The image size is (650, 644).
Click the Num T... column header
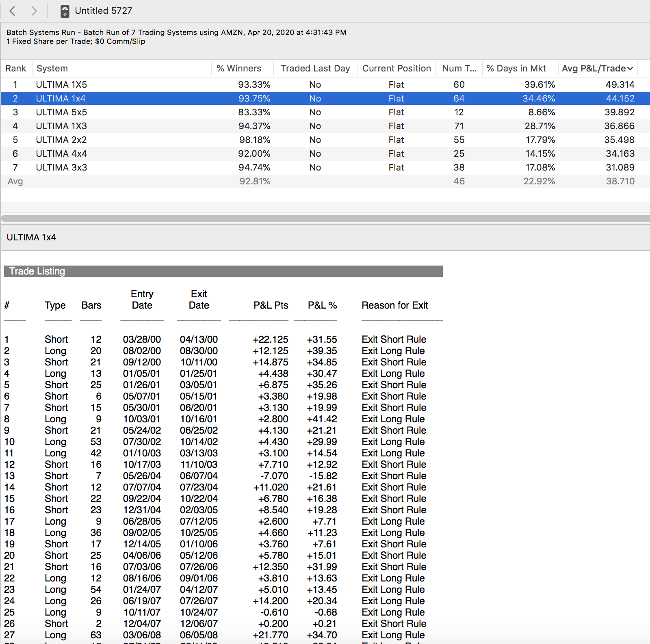click(459, 69)
